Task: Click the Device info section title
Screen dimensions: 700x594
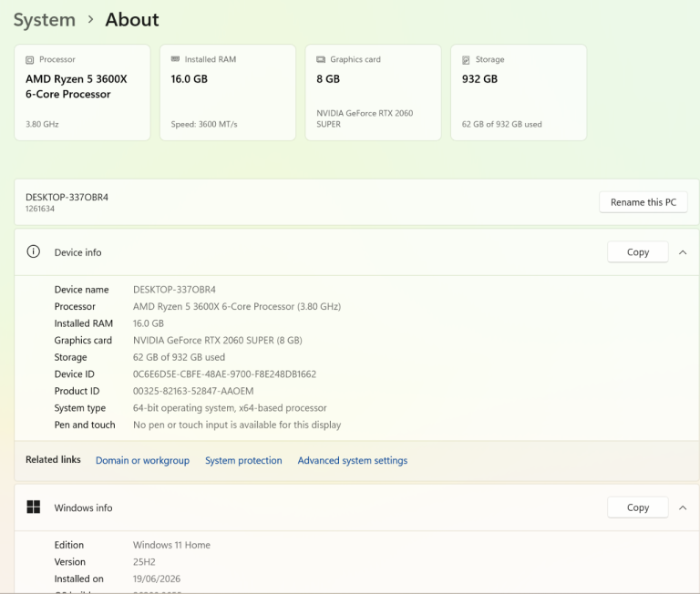Action: point(77,252)
